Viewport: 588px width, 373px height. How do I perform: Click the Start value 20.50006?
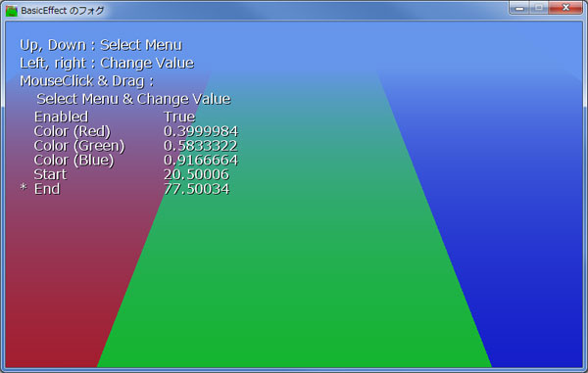pos(196,174)
